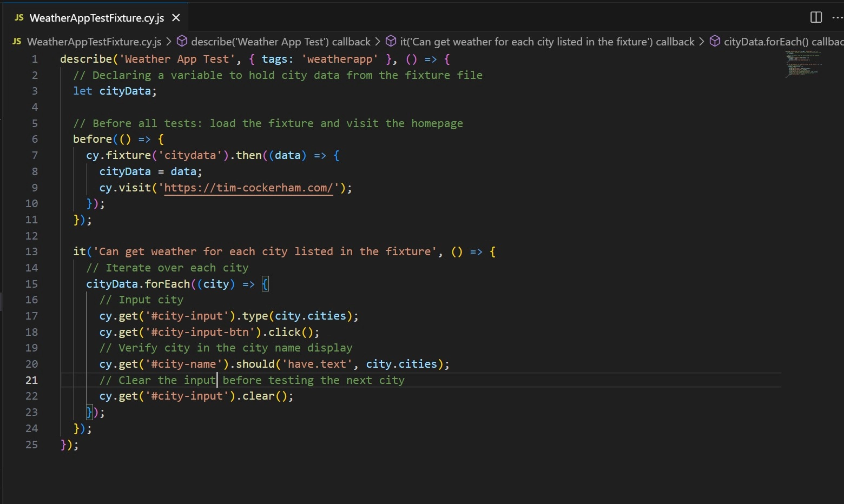
Task: Click '#city-input-btn' string on line 18
Action: coord(196,332)
